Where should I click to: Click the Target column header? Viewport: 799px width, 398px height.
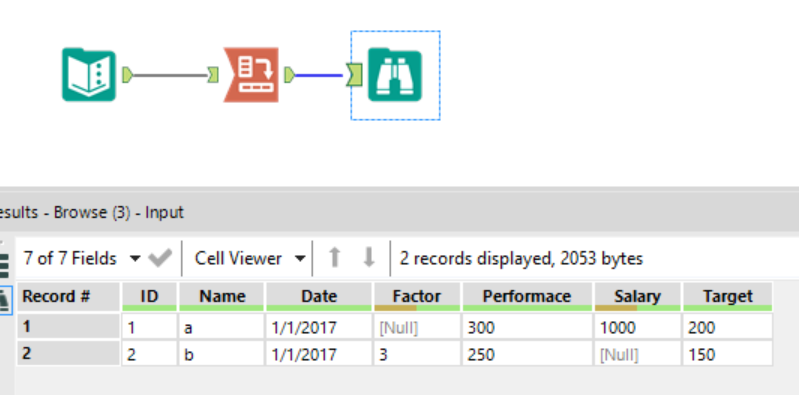728,297
